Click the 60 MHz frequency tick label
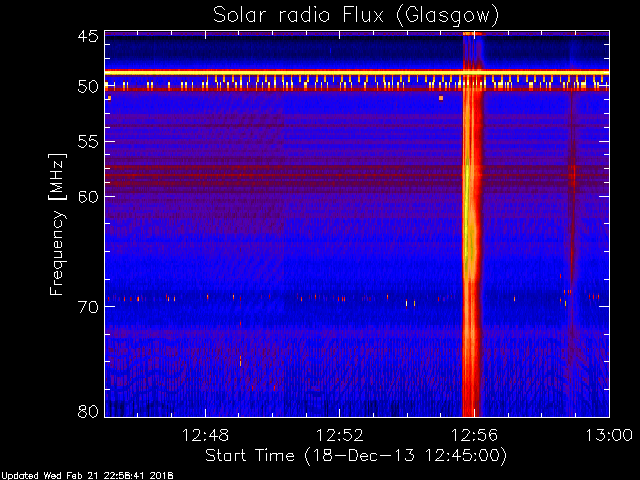 pos(87,196)
